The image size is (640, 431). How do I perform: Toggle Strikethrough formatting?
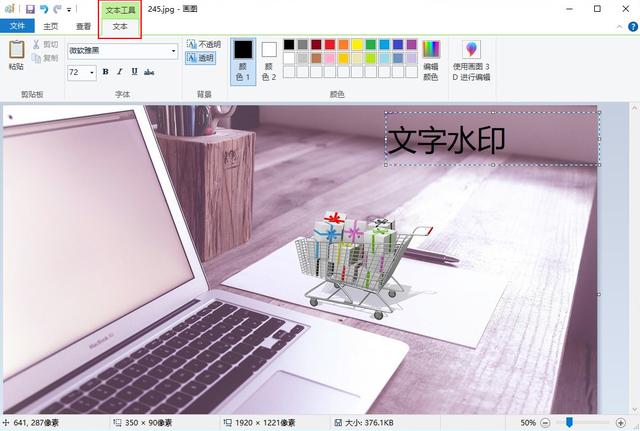(149, 72)
